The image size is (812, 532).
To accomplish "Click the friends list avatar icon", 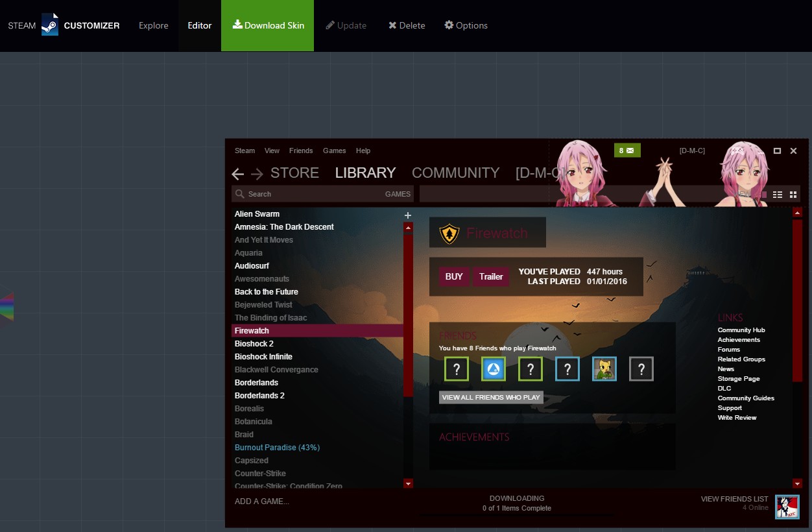I will [787, 507].
